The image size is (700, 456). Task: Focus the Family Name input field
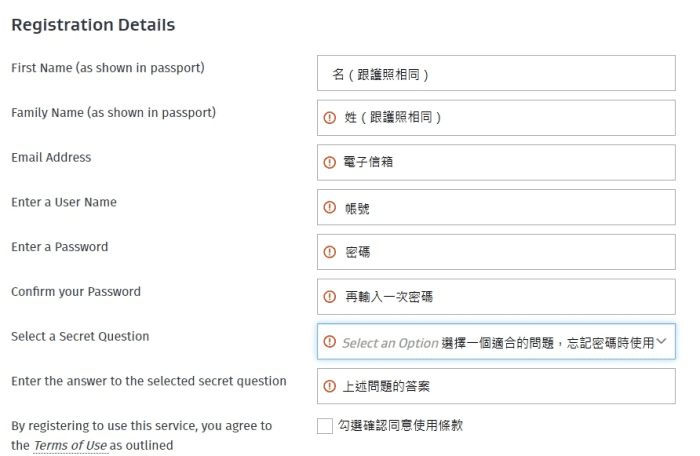496,118
